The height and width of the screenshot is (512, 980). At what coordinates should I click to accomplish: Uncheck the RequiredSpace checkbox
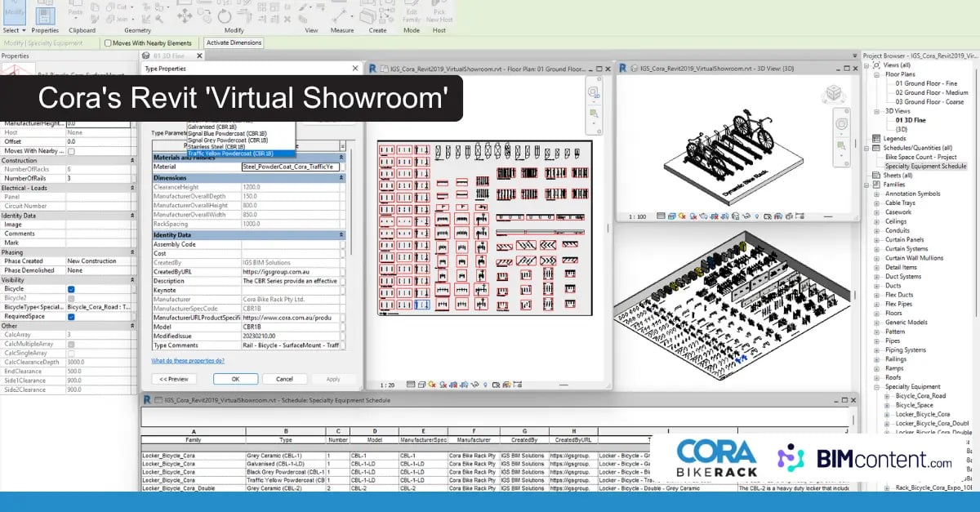click(71, 317)
